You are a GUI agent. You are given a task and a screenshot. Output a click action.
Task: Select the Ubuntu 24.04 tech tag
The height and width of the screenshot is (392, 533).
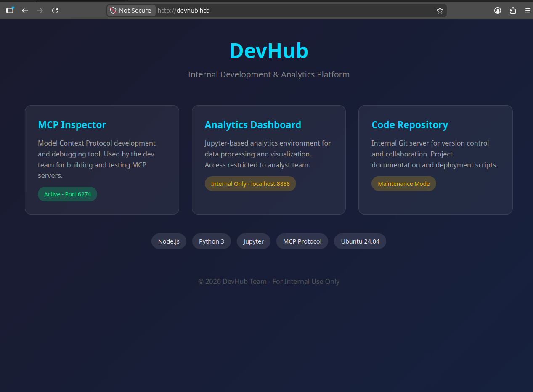[360, 241]
